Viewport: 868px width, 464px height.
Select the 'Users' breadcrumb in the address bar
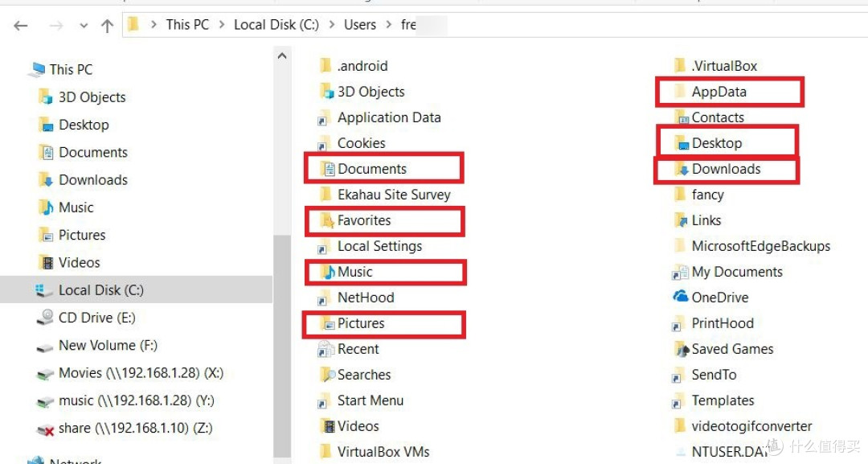pos(360,24)
